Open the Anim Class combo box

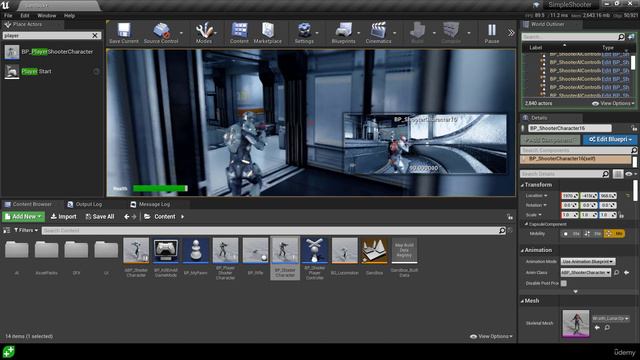586,272
